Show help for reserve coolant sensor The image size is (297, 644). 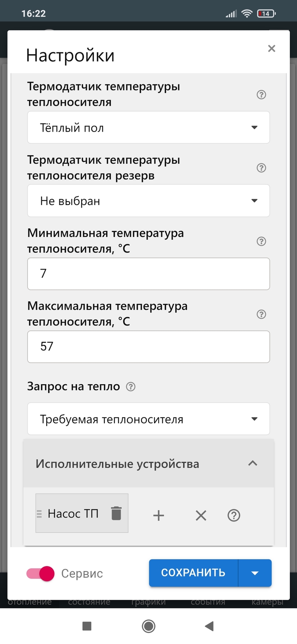[x=261, y=168]
